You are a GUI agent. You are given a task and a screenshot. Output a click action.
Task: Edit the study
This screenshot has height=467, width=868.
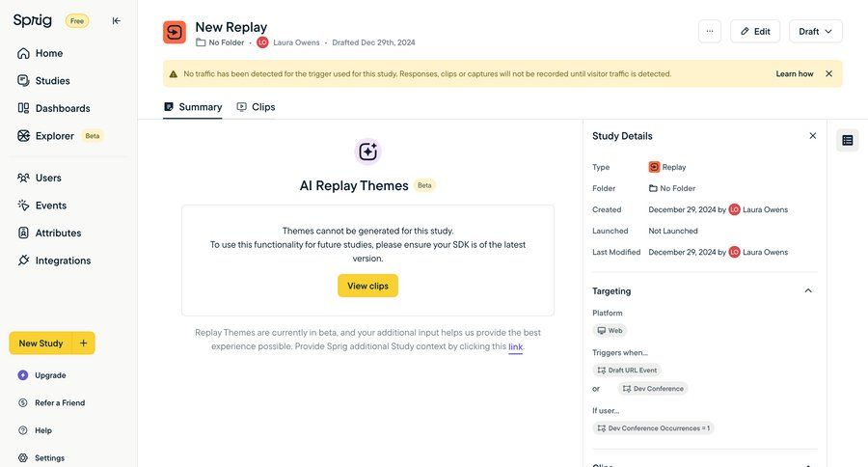pyautogui.click(x=755, y=31)
